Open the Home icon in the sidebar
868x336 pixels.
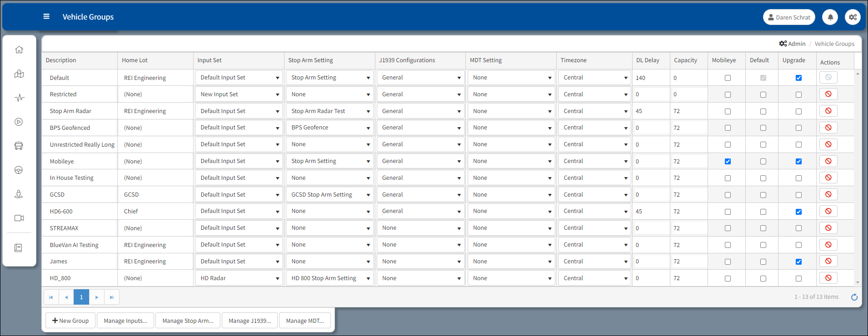pos(19,50)
